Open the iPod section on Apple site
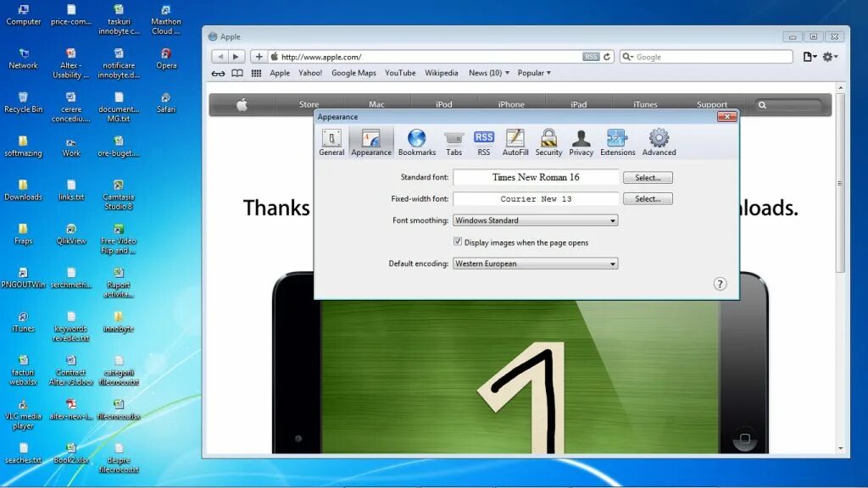Image resolution: width=868 pixels, height=488 pixels. tap(444, 104)
